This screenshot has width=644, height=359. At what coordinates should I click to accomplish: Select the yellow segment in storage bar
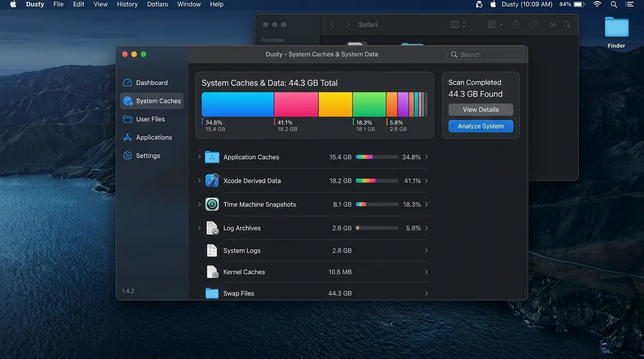click(336, 104)
